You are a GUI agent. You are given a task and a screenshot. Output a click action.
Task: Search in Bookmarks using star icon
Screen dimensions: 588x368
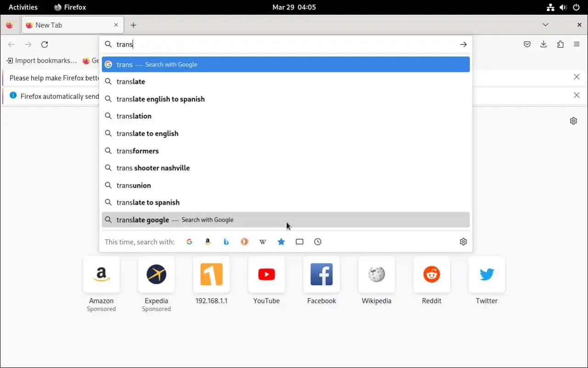(x=281, y=241)
